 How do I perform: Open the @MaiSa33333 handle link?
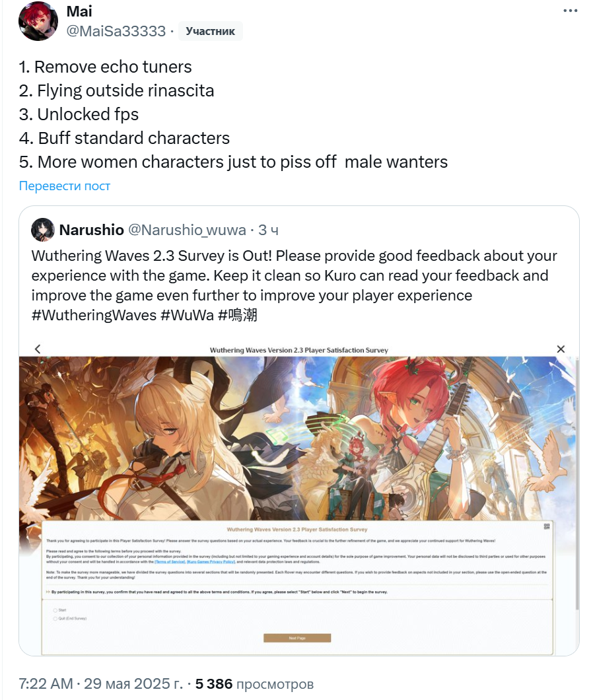pos(116,31)
